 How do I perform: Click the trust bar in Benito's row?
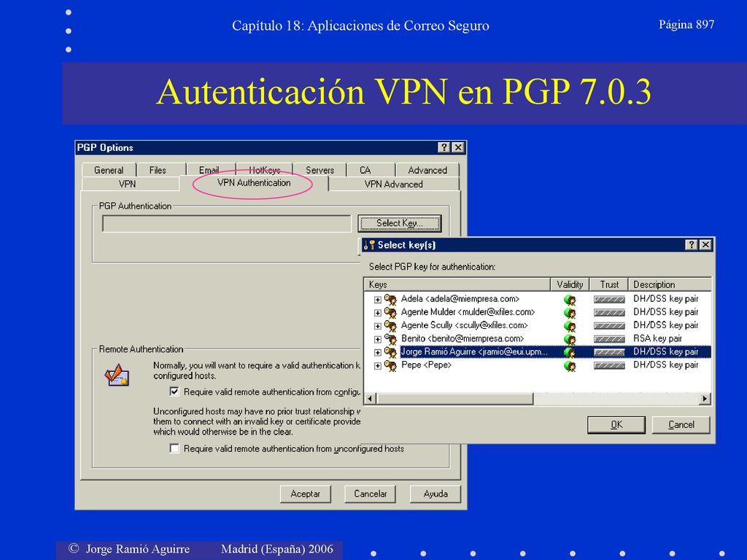click(609, 339)
